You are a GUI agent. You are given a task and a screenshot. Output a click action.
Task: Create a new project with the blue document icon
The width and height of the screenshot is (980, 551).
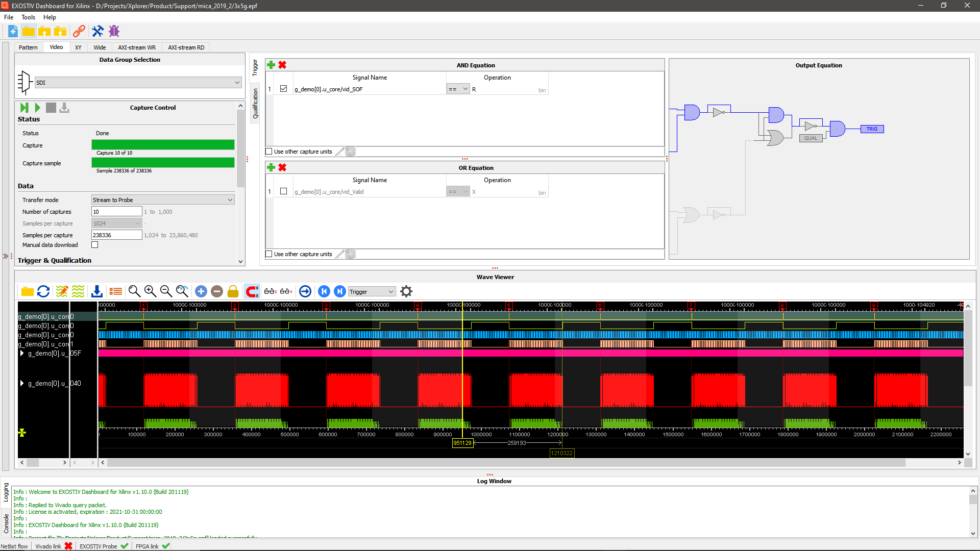13,31
